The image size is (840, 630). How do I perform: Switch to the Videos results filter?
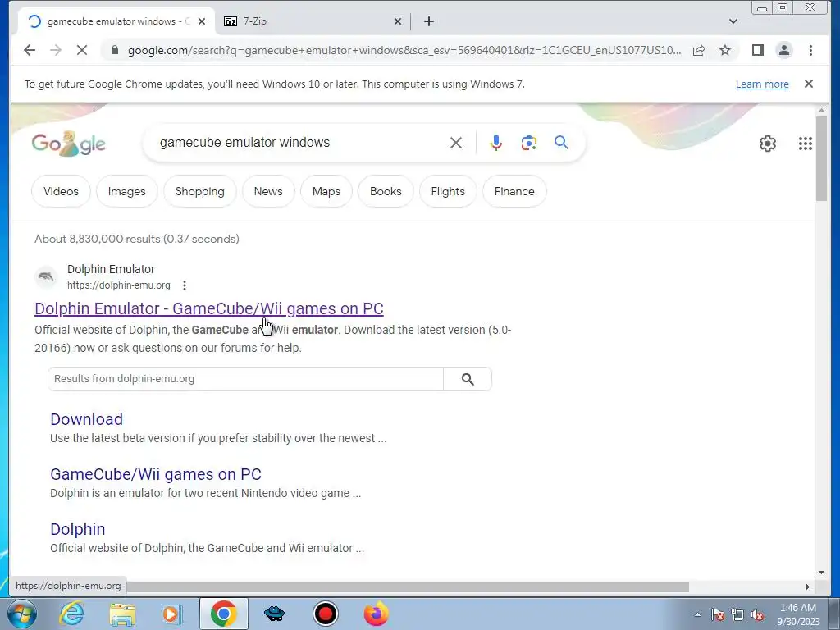click(61, 191)
